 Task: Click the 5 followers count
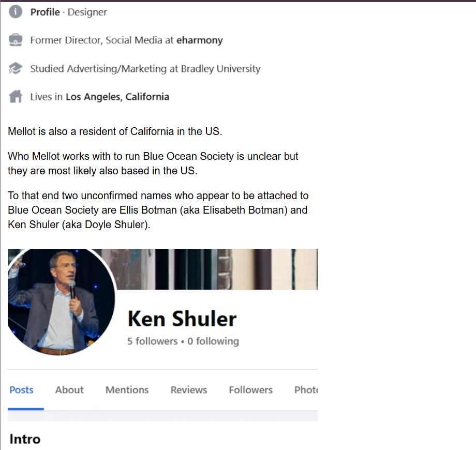(153, 341)
